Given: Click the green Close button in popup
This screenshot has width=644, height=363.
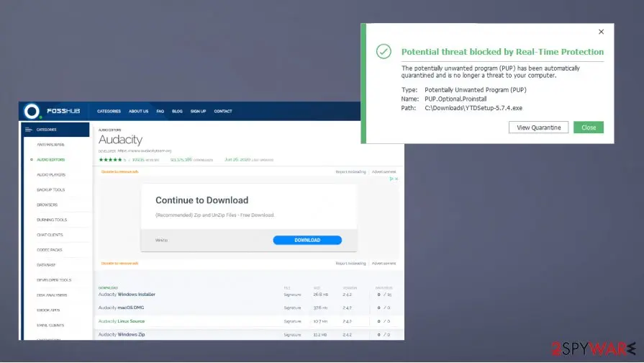Looking at the screenshot, I should click(589, 127).
